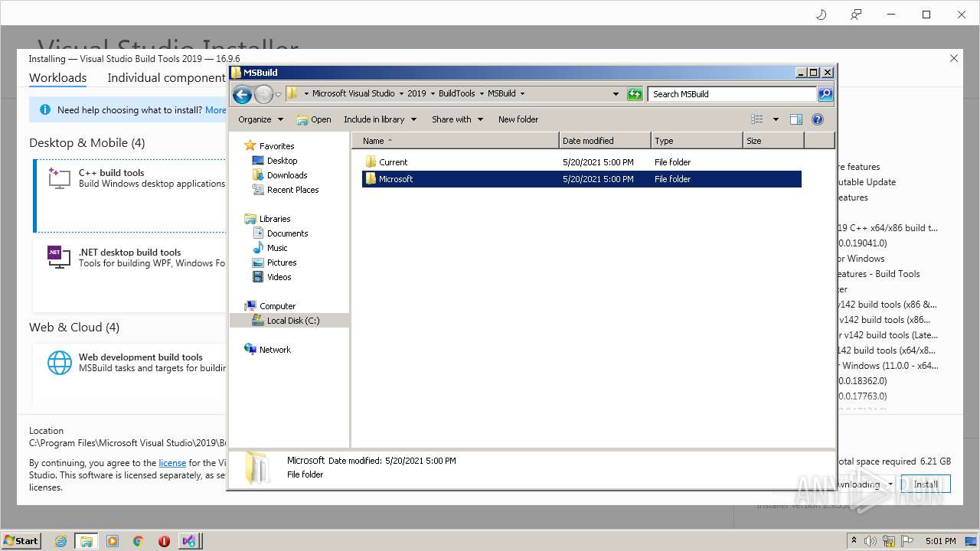
Task: Open the Documents library
Action: tap(287, 233)
